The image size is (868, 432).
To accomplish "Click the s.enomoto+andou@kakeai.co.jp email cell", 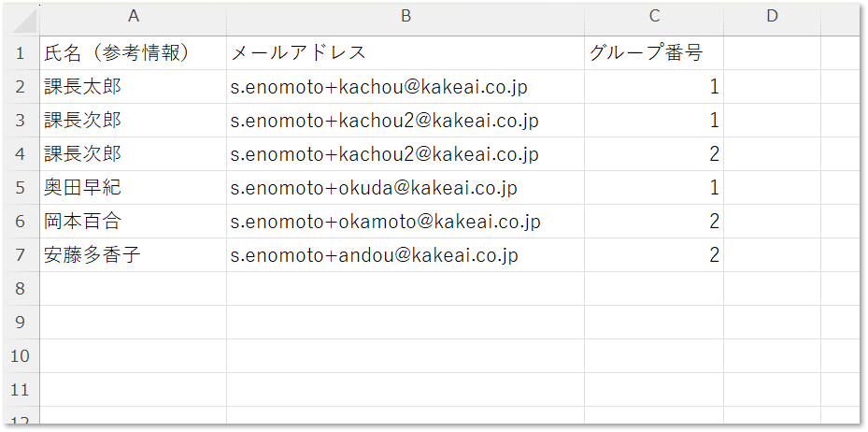I will (x=406, y=255).
